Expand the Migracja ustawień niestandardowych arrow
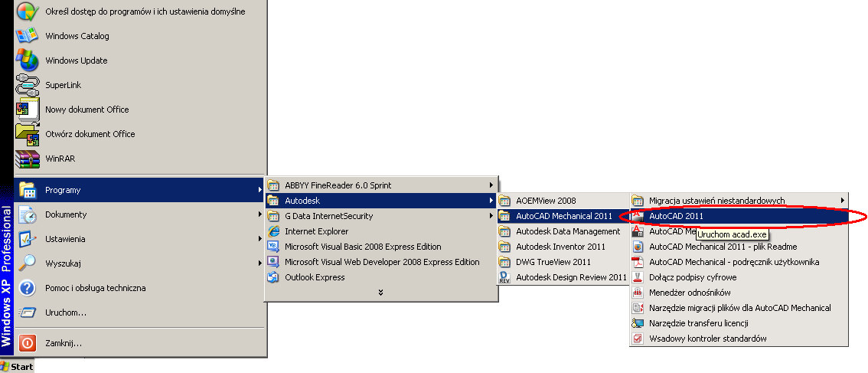This screenshot has width=868, height=373. (x=843, y=201)
